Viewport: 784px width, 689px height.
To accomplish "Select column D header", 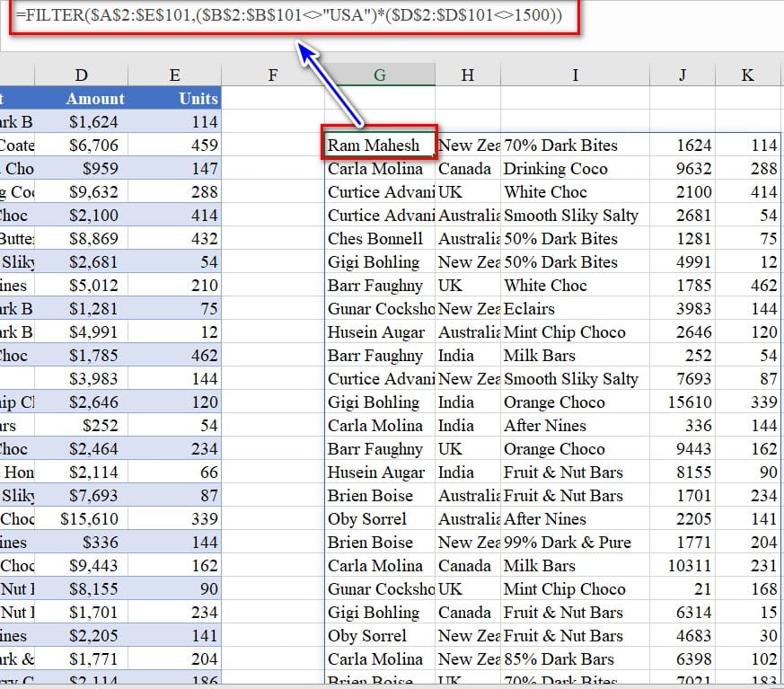I will [82, 75].
